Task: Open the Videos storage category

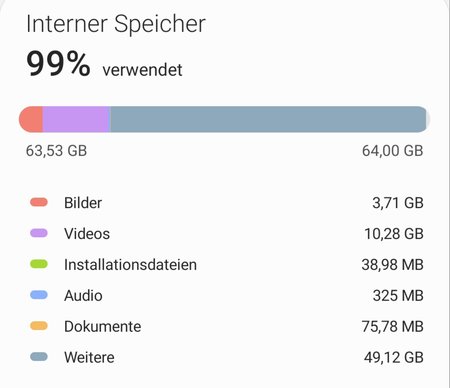Action: [225, 233]
